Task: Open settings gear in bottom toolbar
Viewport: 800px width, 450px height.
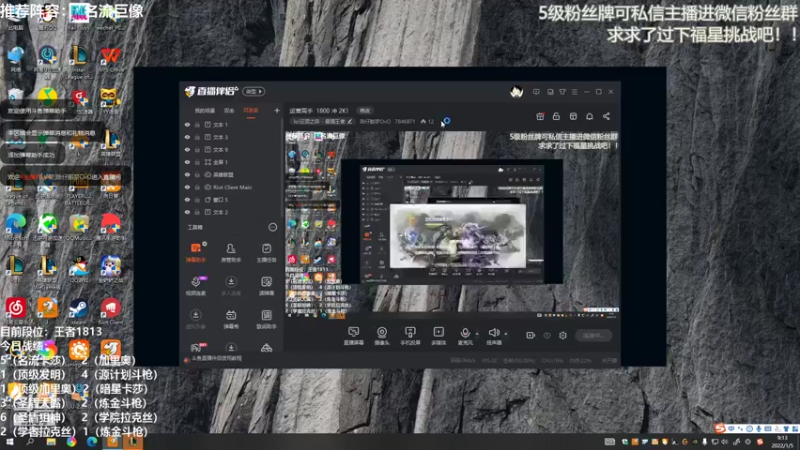Action: click(563, 335)
